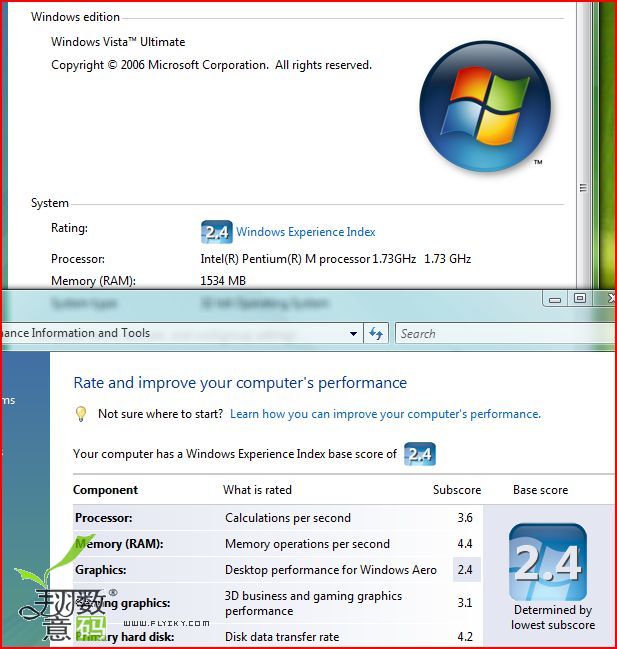Select the 'Memory (RAM):' component row label
Image resolution: width=617 pixels, height=649 pixels.
119,544
